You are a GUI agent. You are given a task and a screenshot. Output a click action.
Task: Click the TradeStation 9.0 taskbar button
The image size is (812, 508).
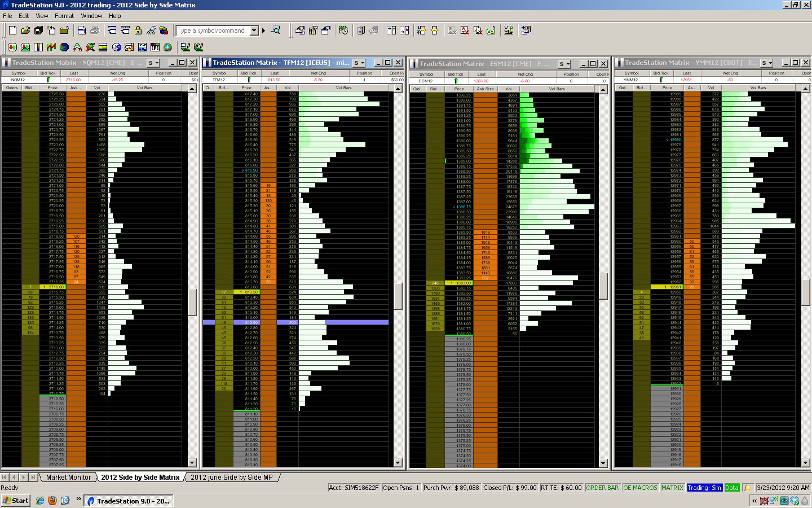pyautogui.click(x=129, y=501)
